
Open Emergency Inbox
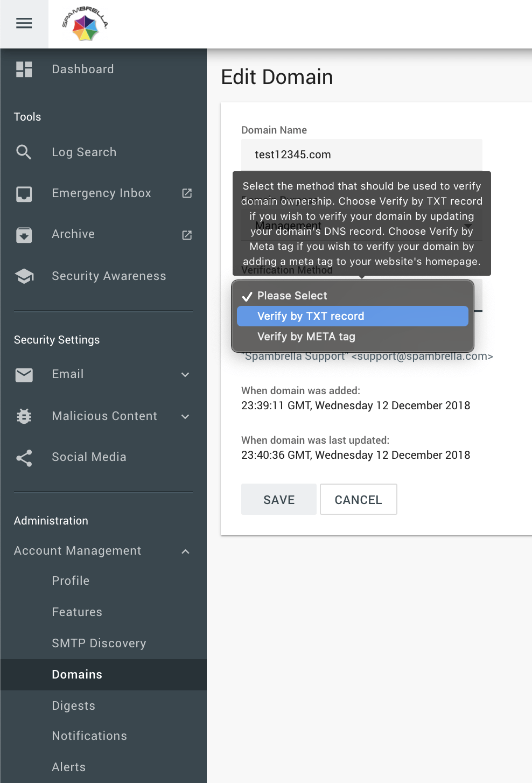[x=101, y=193]
